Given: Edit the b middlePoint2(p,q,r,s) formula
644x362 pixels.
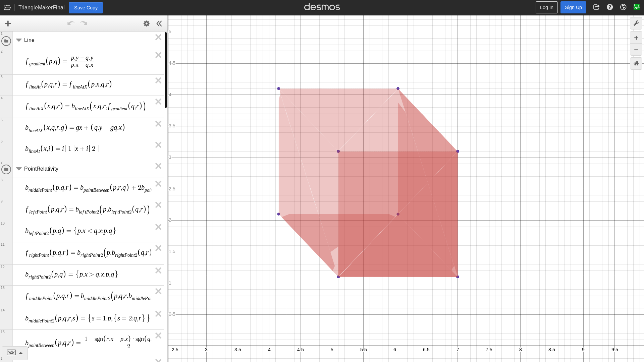Looking at the screenshot, I should [x=88, y=318].
